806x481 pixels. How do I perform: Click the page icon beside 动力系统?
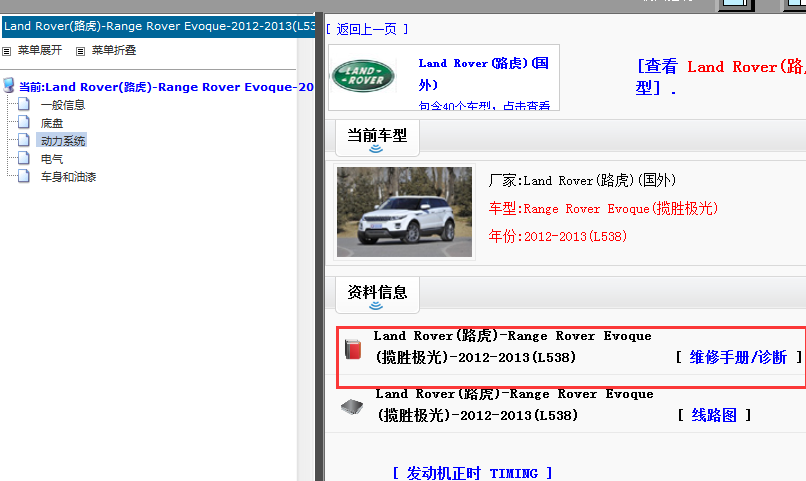tap(24, 140)
